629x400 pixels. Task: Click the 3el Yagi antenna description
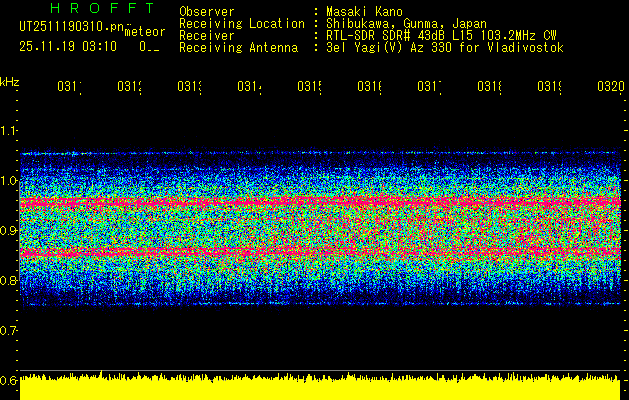click(x=444, y=47)
